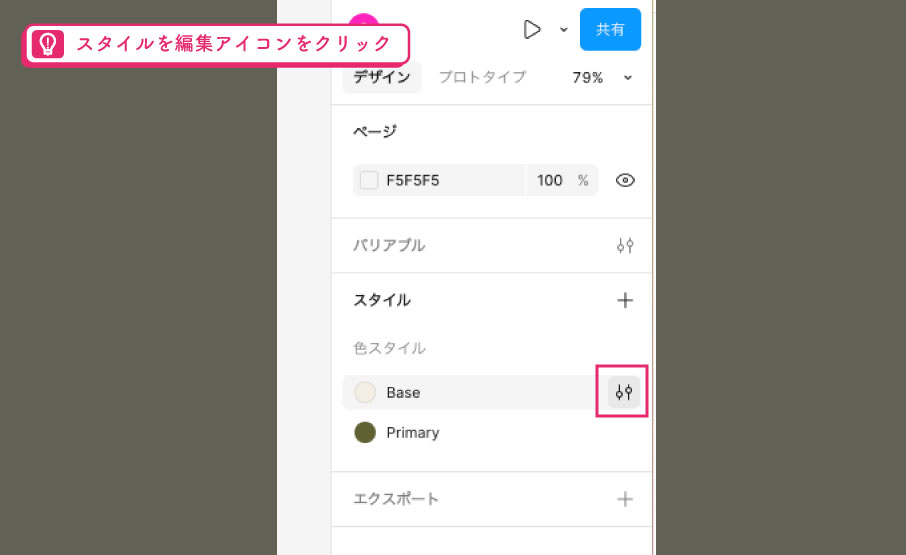Click the pink user avatar
The width and height of the screenshot is (906, 555).
363,20
